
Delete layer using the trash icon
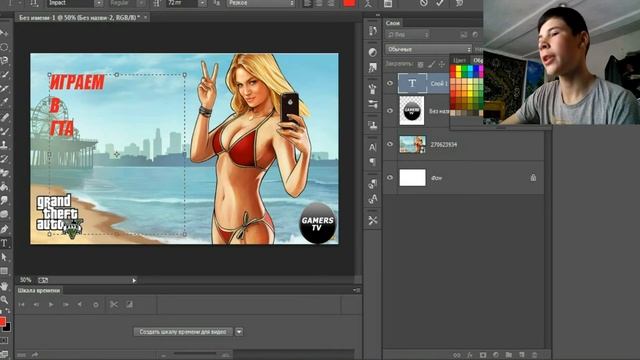pos(535,355)
